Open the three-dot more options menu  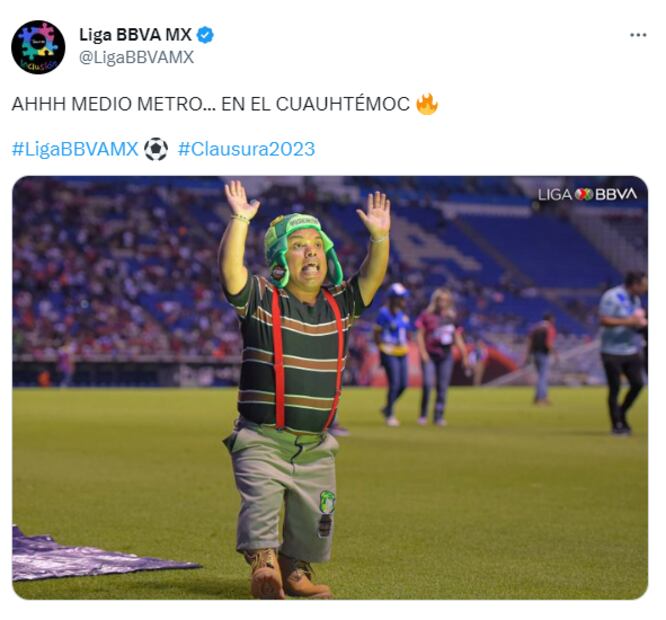(x=638, y=35)
